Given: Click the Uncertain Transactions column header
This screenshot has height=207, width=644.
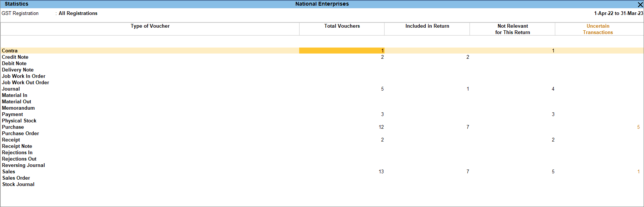Looking at the screenshot, I should click(x=598, y=29).
